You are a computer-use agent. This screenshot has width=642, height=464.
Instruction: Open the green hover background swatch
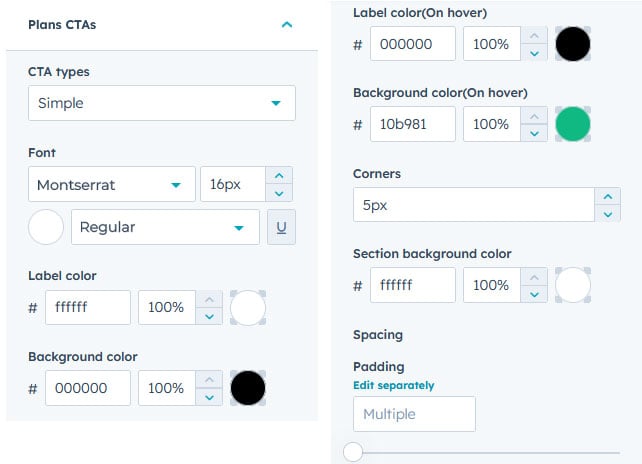coord(573,125)
